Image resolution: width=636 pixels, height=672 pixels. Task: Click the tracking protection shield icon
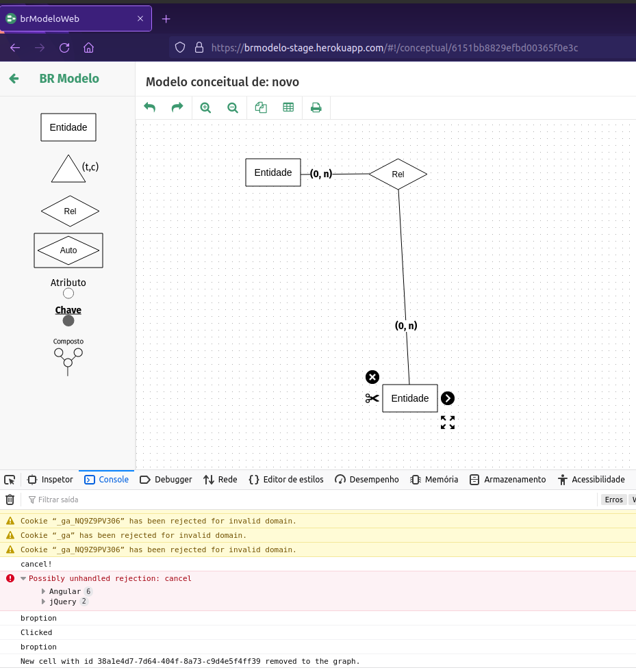click(x=180, y=48)
